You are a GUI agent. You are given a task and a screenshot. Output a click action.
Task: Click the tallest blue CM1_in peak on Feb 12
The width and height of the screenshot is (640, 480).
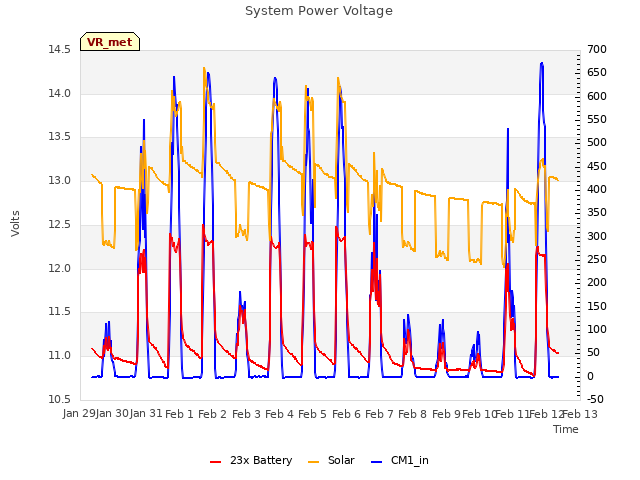(x=542, y=64)
